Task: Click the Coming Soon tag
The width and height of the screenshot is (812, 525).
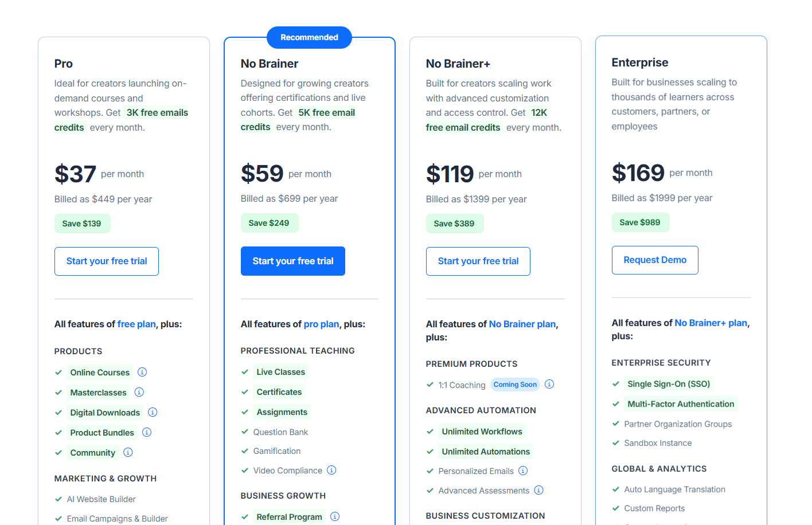Action: pyautogui.click(x=515, y=385)
